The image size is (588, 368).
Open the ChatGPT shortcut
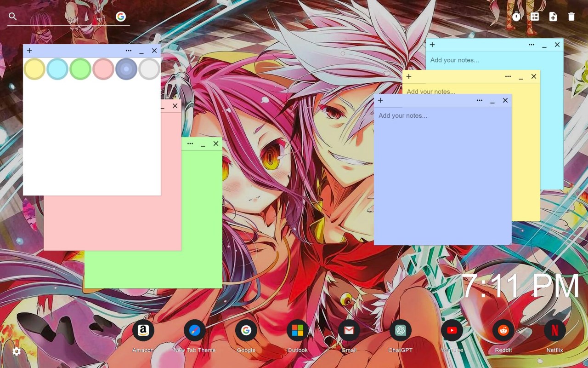(x=401, y=330)
